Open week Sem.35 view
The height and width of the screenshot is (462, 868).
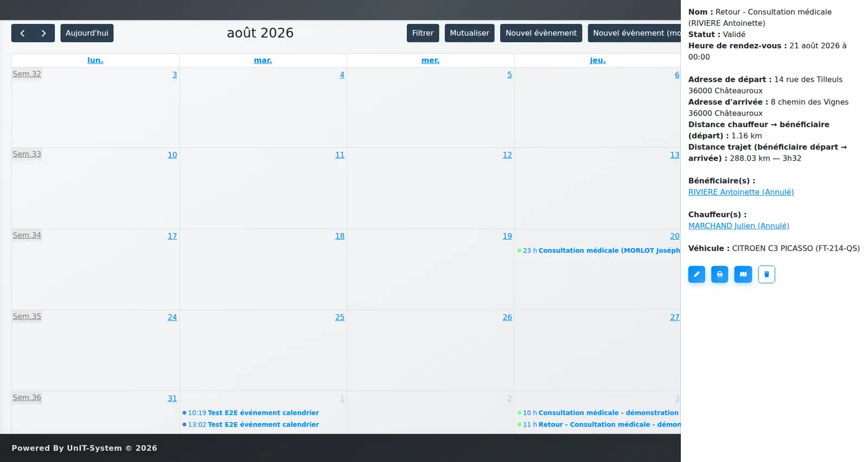pos(27,316)
